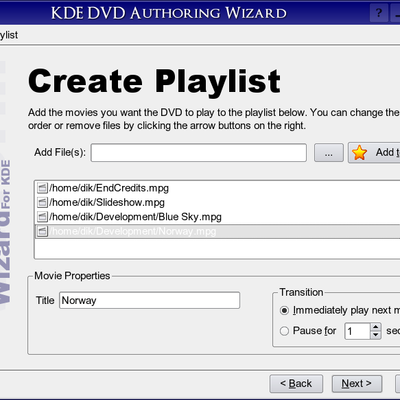Edit the Title field containing Norway
This screenshot has height=400, width=400.
[x=149, y=300]
